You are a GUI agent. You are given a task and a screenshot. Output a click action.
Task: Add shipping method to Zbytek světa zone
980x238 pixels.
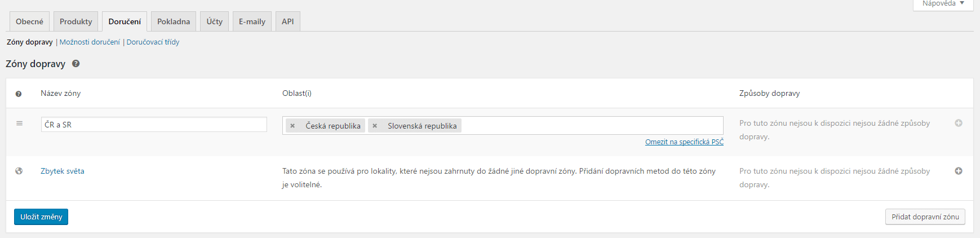pos(958,171)
